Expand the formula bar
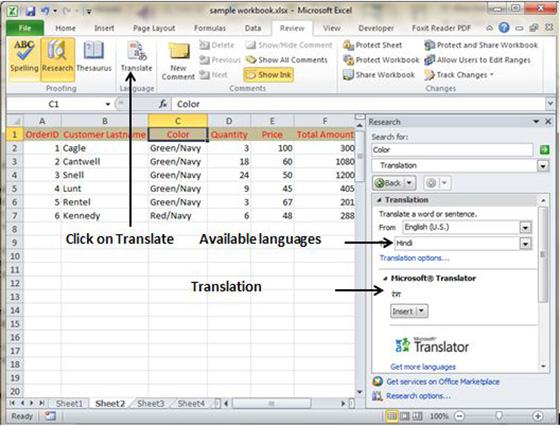 550,104
